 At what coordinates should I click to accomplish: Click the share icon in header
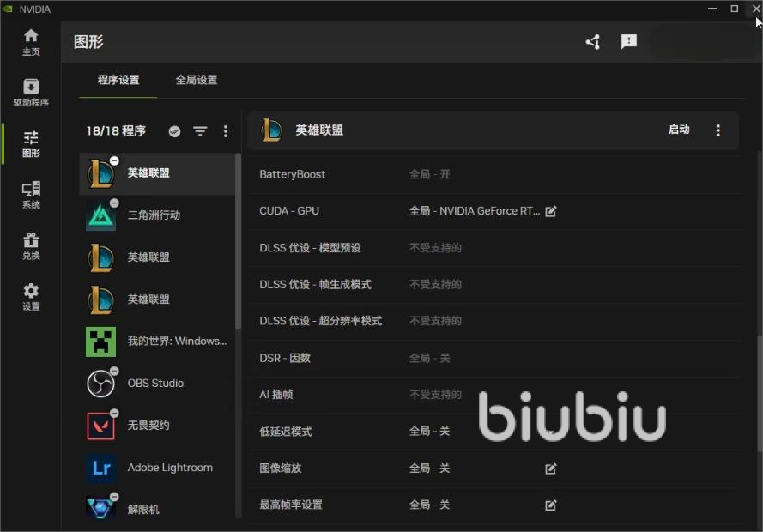[x=592, y=42]
